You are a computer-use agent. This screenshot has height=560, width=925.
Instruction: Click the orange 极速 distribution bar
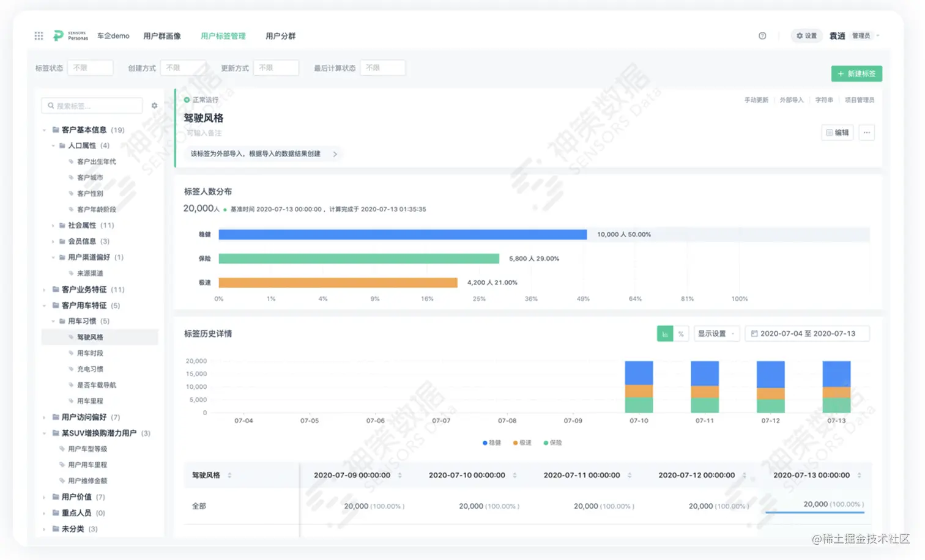[x=338, y=282]
